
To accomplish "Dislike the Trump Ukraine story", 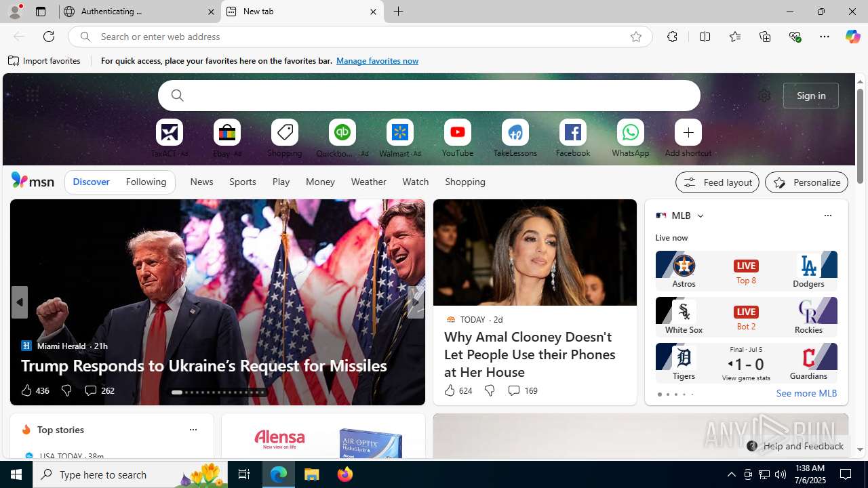I will 66,390.
